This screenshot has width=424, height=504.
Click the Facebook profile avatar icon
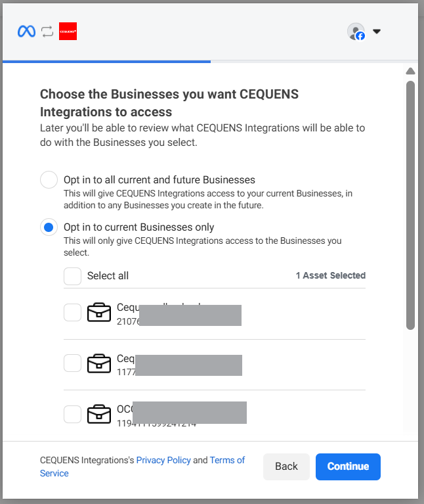pos(356,32)
